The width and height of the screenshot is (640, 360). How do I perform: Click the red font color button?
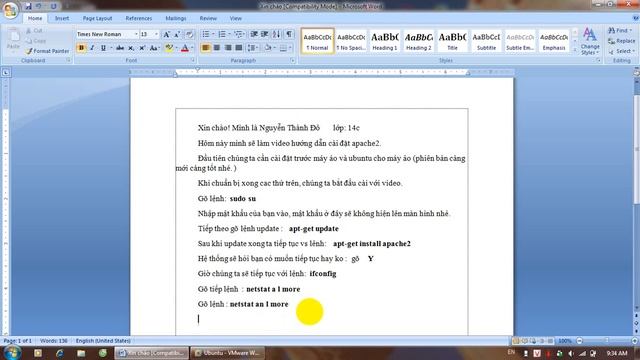click(x=184, y=48)
